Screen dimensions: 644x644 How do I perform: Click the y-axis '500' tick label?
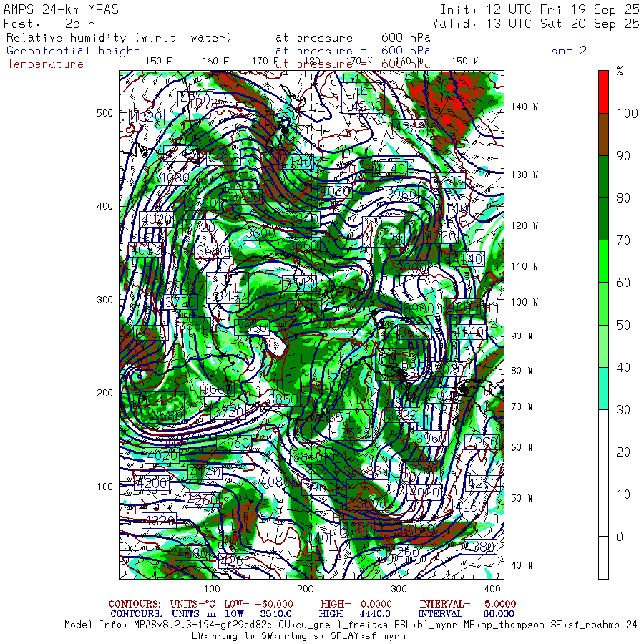pos(104,113)
